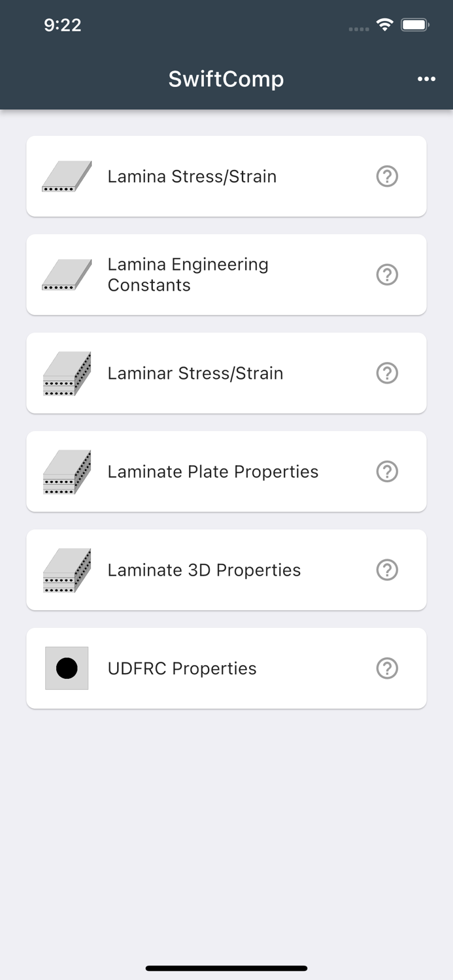453x980 pixels.
Task: Select the Laminar Stress/Strain stacked layers icon
Action: (66, 373)
